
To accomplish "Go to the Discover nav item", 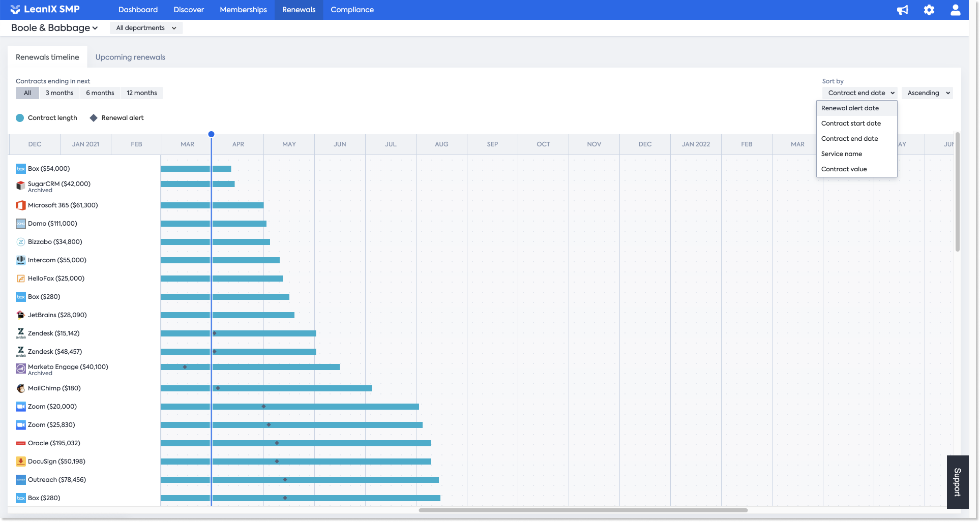I will click(189, 10).
